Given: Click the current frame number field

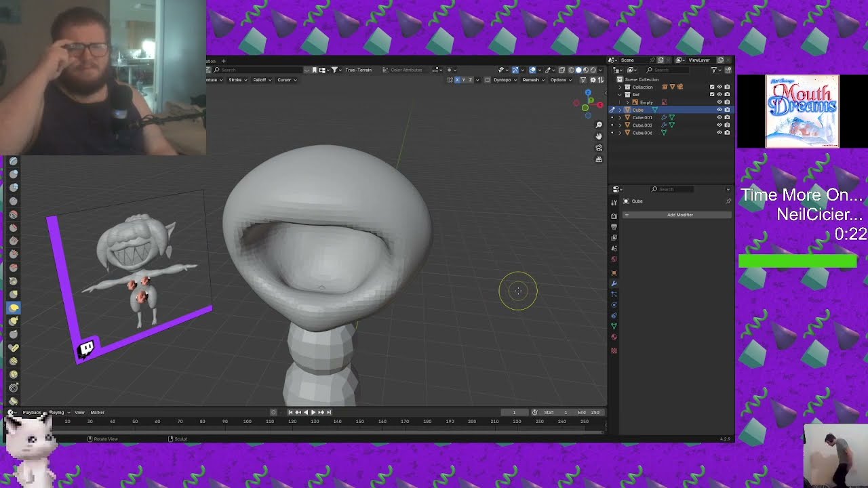Looking at the screenshot, I should 515,412.
